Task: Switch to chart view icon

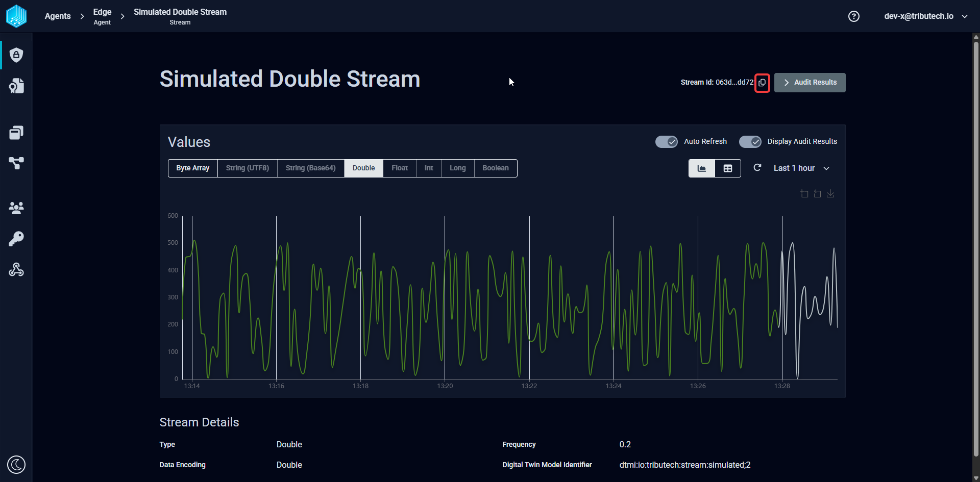Action: (x=702, y=168)
